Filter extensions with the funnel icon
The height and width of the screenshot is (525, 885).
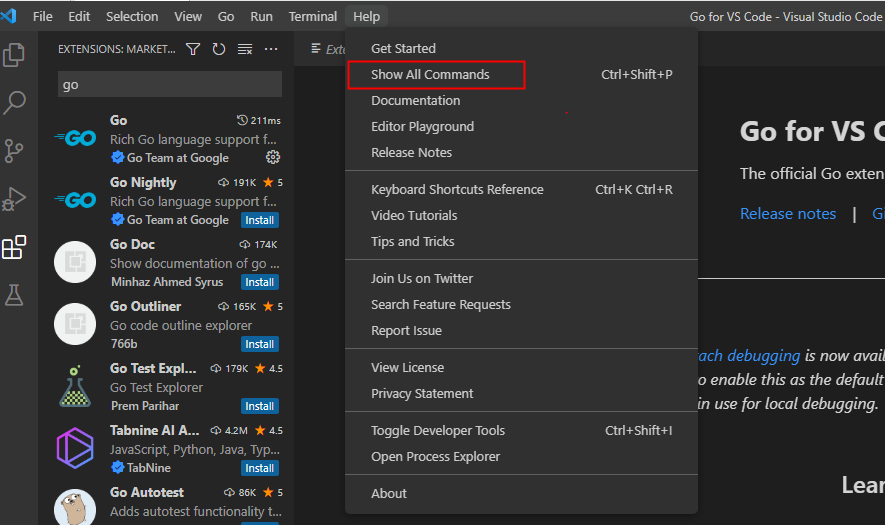click(193, 49)
